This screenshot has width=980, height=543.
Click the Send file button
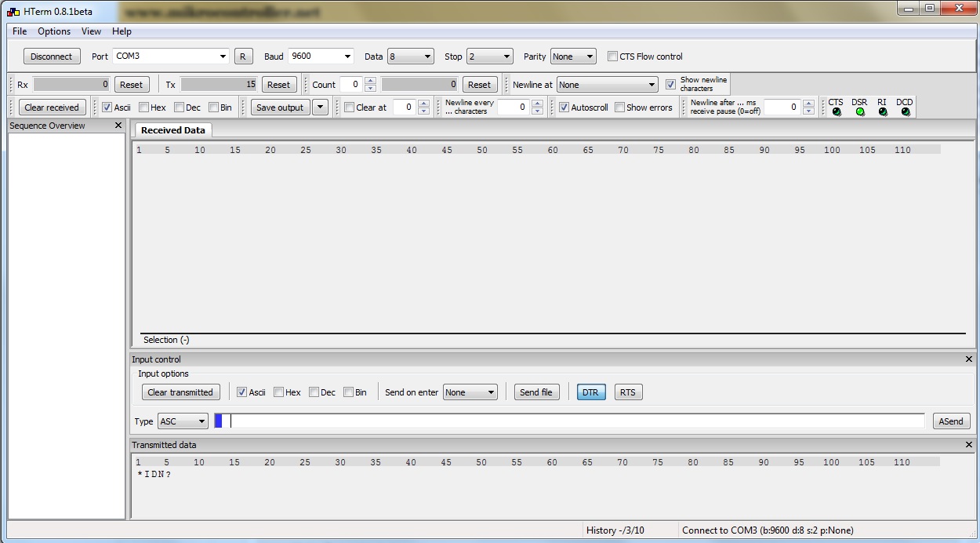pyautogui.click(x=536, y=392)
